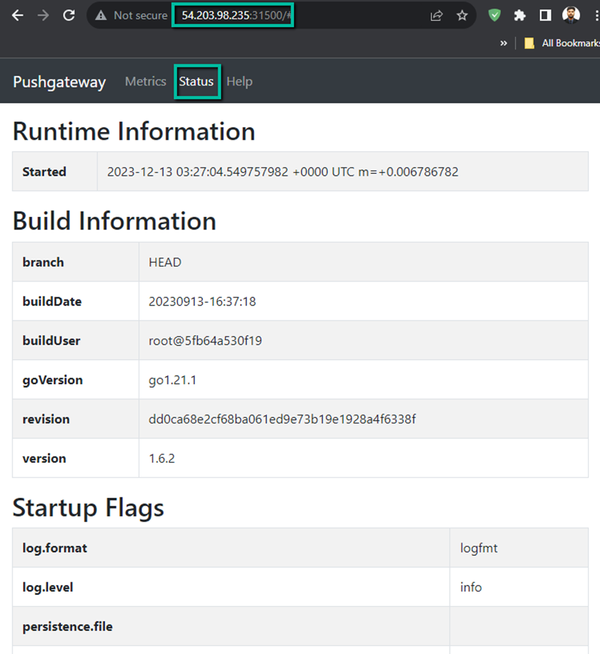This screenshot has width=600, height=654.
Task: Click the browser back arrow
Action: (17, 16)
